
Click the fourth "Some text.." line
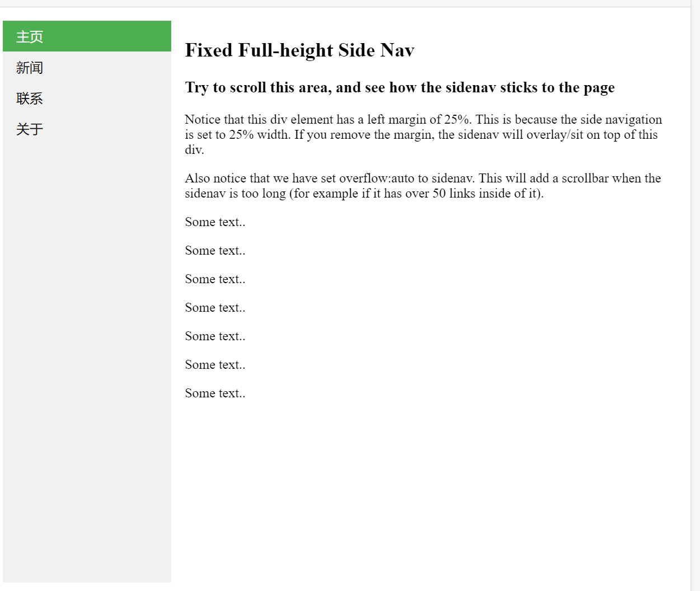pos(215,308)
